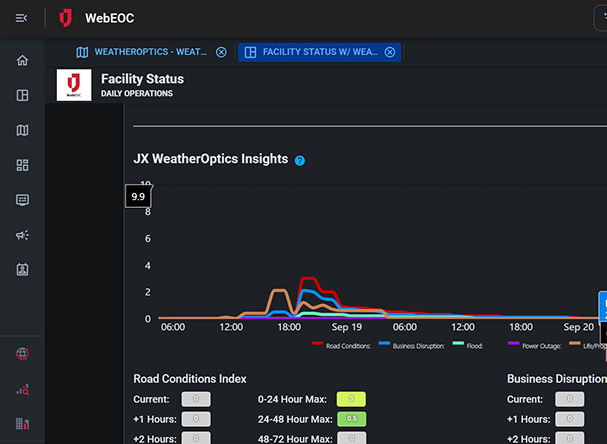Click the red chart search icon
607x444 pixels.
[22, 389]
